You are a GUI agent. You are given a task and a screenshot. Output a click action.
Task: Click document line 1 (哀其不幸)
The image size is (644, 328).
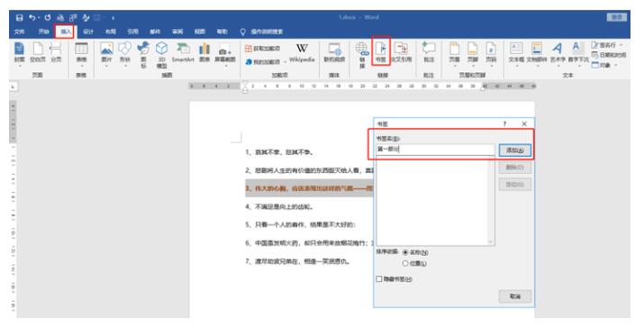click(x=279, y=152)
